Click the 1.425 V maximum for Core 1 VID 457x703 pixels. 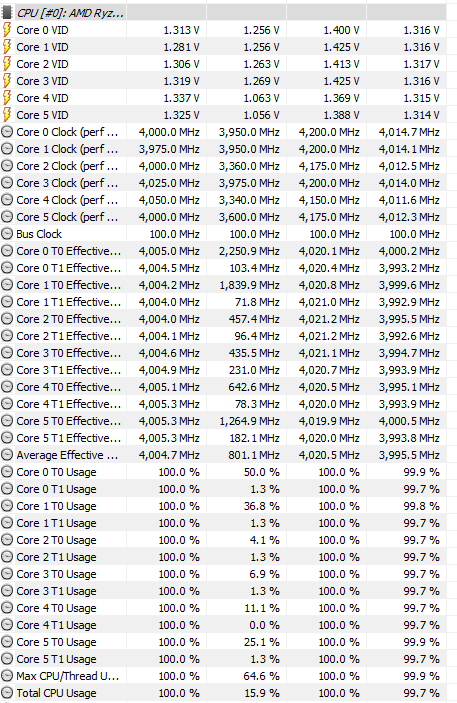[341, 47]
